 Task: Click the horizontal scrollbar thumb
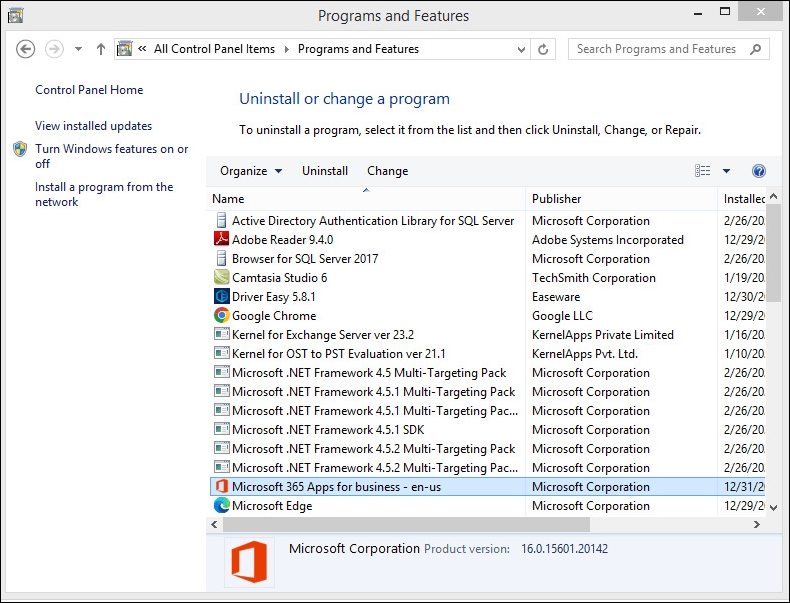pyautogui.click(x=406, y=524)
